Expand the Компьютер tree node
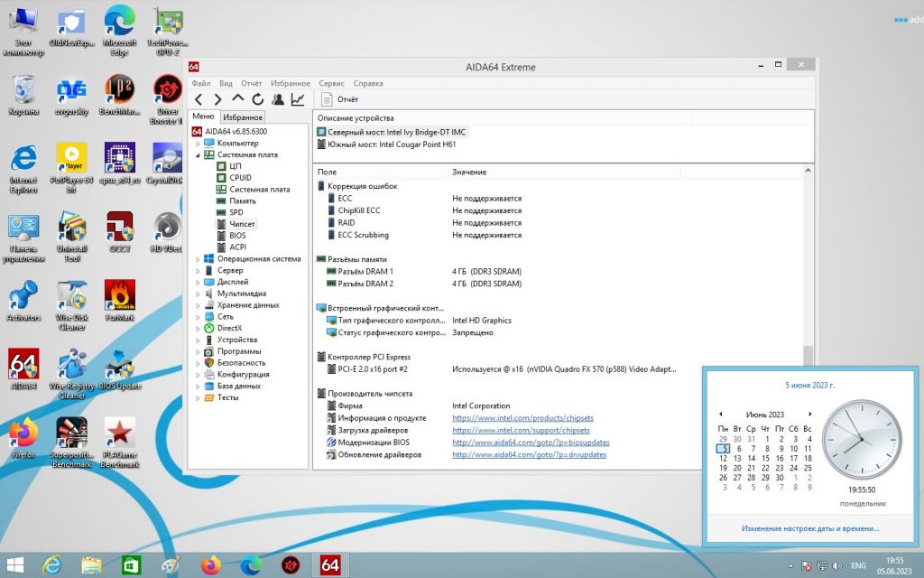The width and height of the screenshot is (924, 578). coord(198,144)
